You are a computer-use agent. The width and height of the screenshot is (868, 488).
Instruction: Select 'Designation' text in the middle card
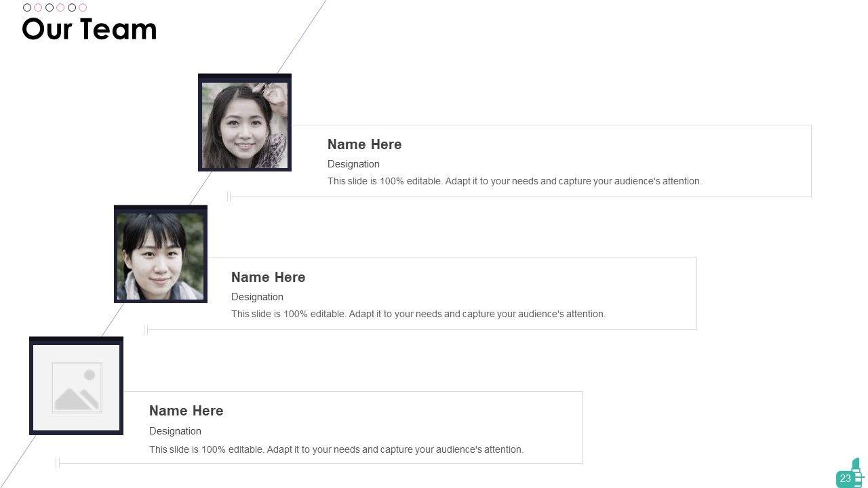257,297
